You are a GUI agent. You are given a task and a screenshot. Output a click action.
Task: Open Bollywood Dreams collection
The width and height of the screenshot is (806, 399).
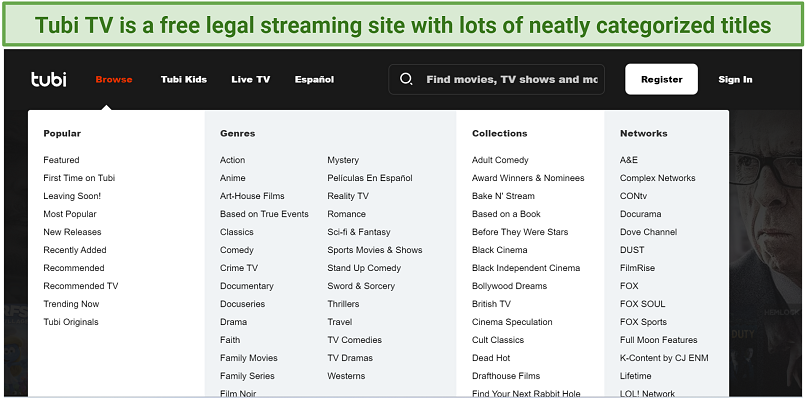509,286
